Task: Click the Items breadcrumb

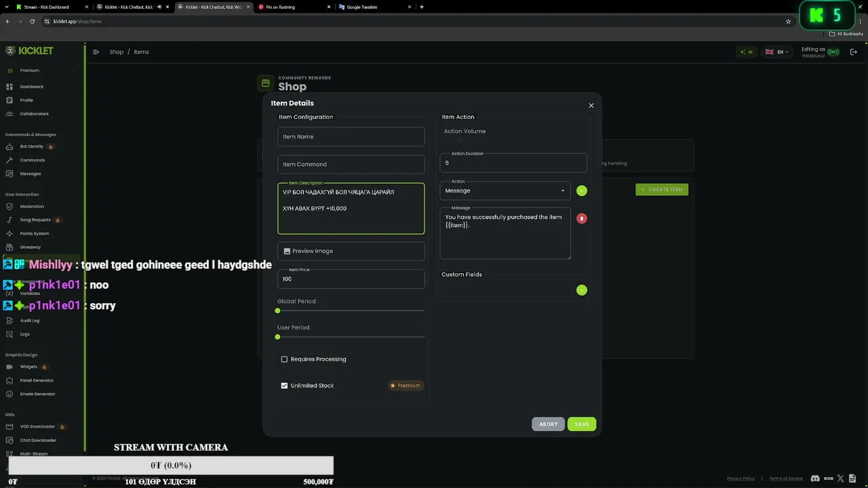Action: [141, 52]
